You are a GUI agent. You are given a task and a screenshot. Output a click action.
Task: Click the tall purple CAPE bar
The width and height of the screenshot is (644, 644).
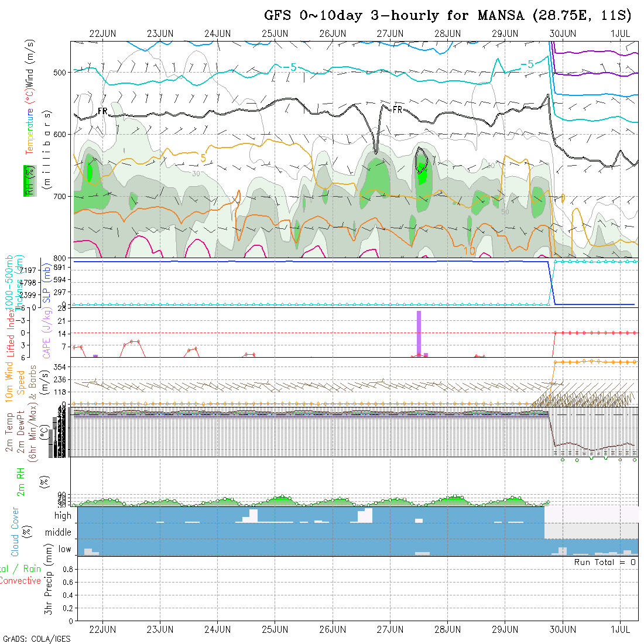coord(419,333)
